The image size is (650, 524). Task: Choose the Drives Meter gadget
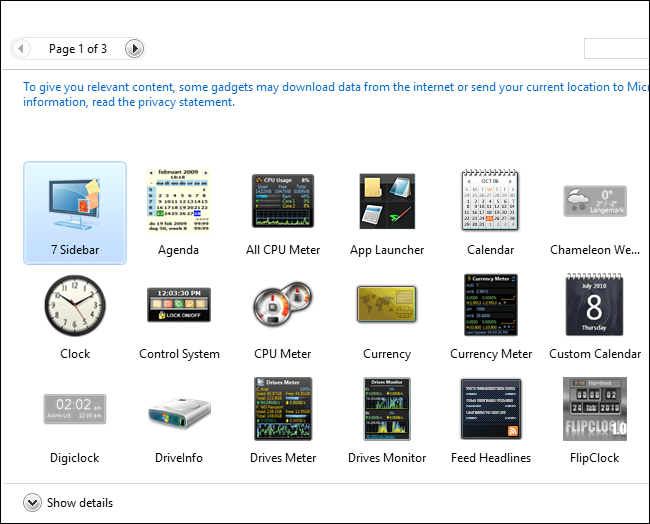(x=283, y=409)
